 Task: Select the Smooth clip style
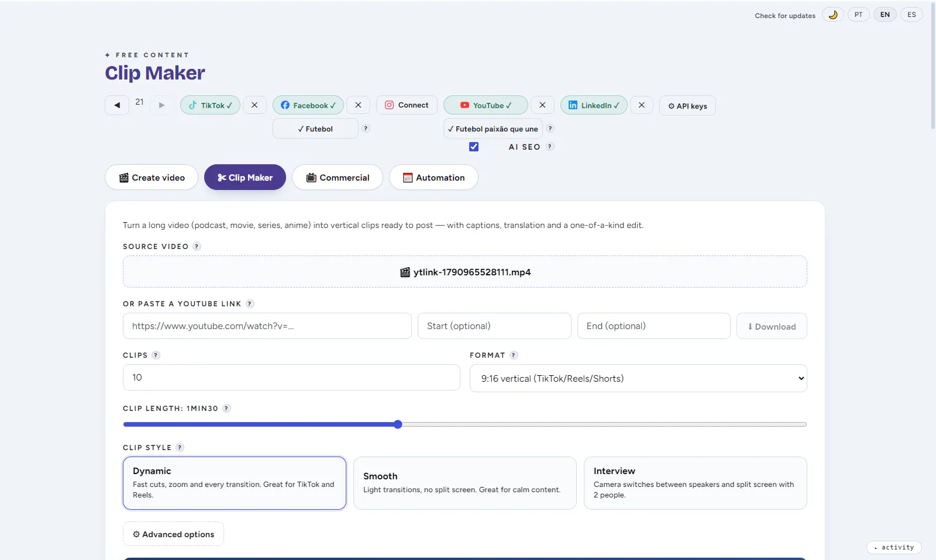465,483
